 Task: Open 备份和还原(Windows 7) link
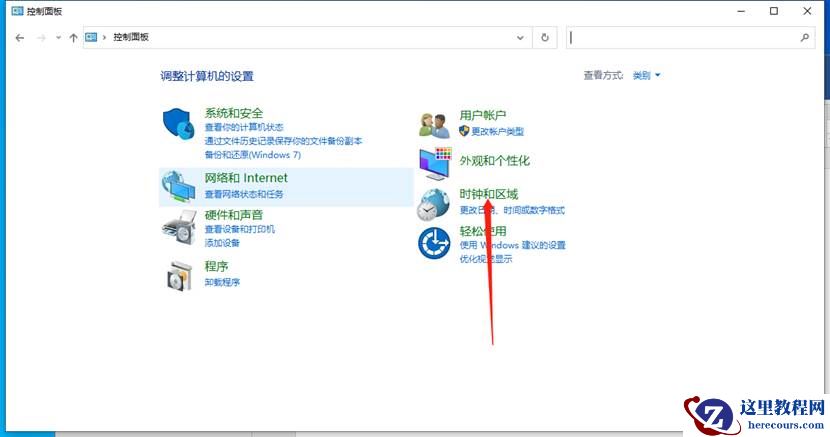(252, 154)
